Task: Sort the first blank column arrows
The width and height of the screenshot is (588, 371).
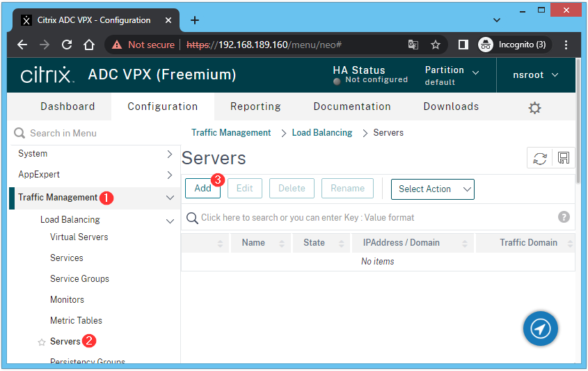Action: coord(220,244)
